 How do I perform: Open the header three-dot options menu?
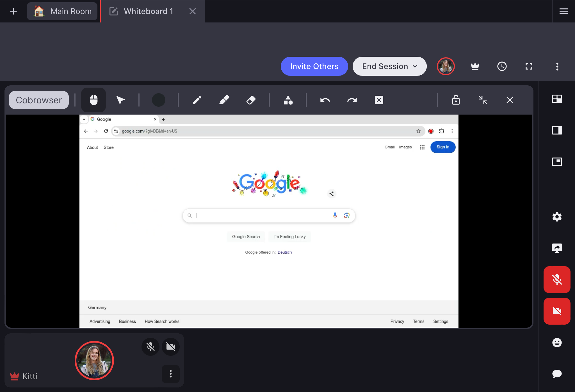[557, 66]
